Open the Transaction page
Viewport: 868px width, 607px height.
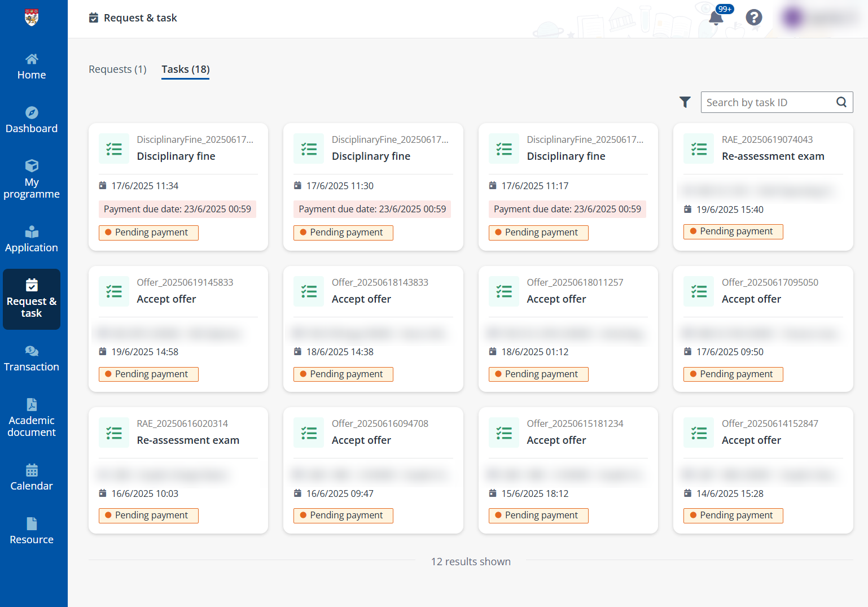pos(32,358)
